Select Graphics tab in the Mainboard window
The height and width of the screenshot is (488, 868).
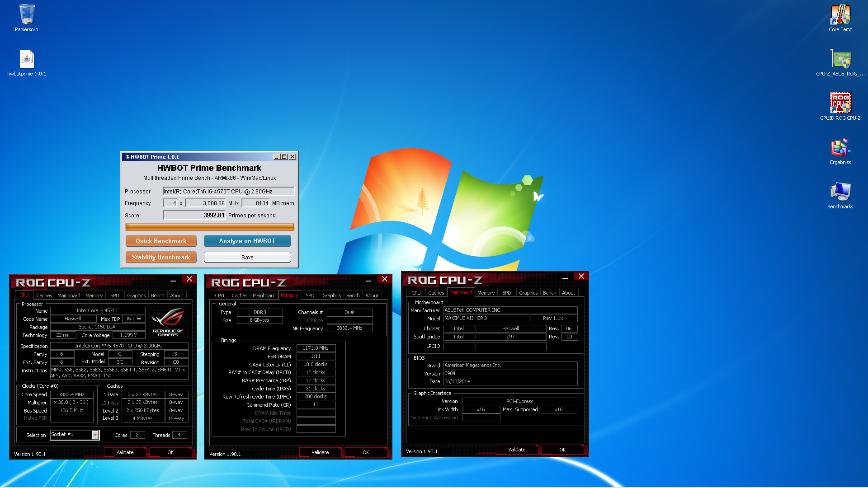pos(528,293)
